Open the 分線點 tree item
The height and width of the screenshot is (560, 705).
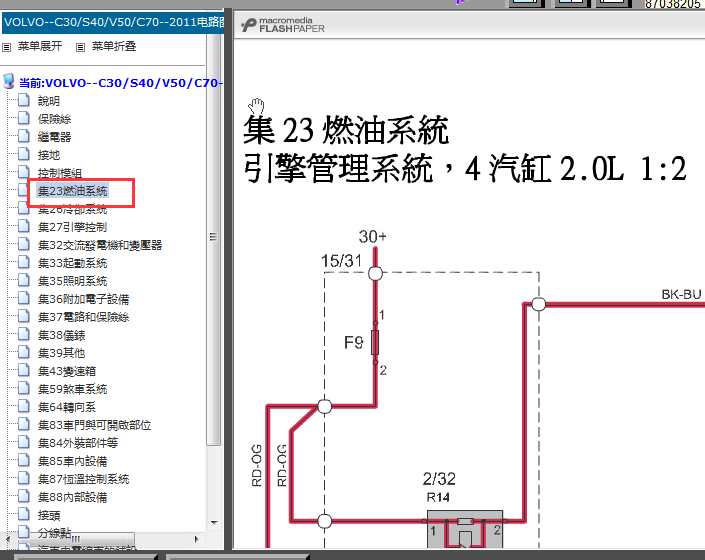click(x=54, y=532)
